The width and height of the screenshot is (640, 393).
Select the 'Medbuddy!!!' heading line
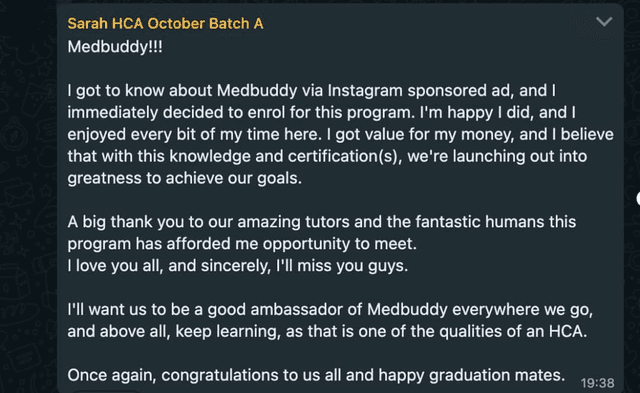[x=115, y=47]
